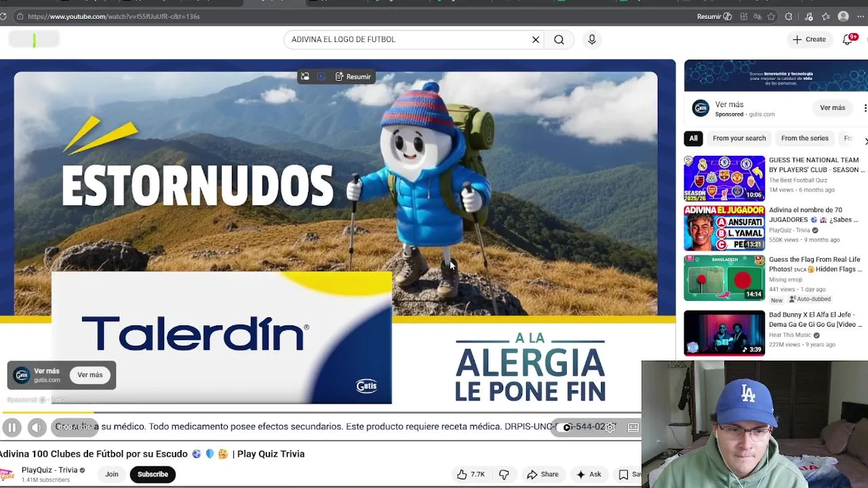Open PlayQuiz - Trivia channel name
Image resolution: width=868 pixels, height=488 pixels.
(50, 470)
